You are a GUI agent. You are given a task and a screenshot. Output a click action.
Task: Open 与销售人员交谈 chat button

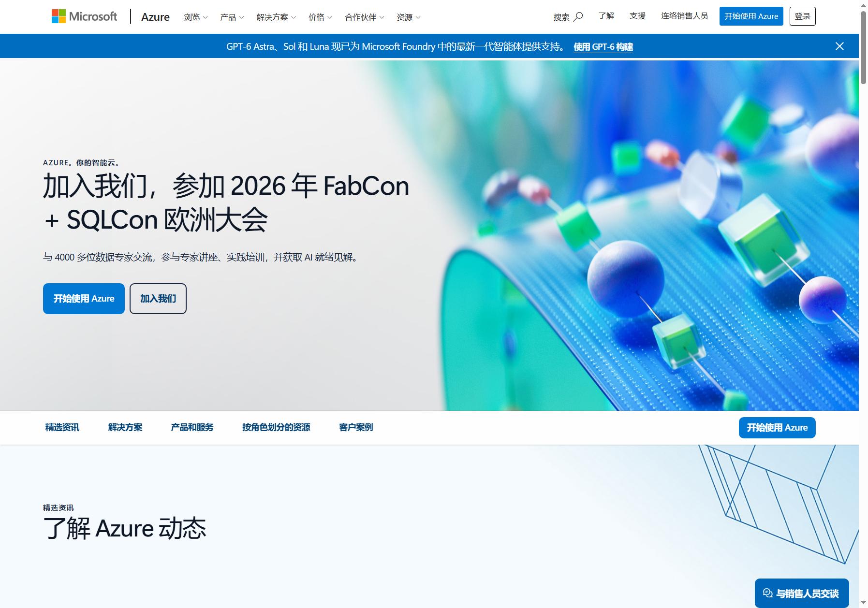[x=802, y=593]
